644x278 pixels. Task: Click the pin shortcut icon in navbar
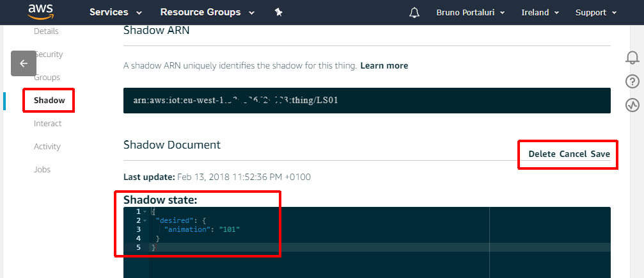point(278,12)
